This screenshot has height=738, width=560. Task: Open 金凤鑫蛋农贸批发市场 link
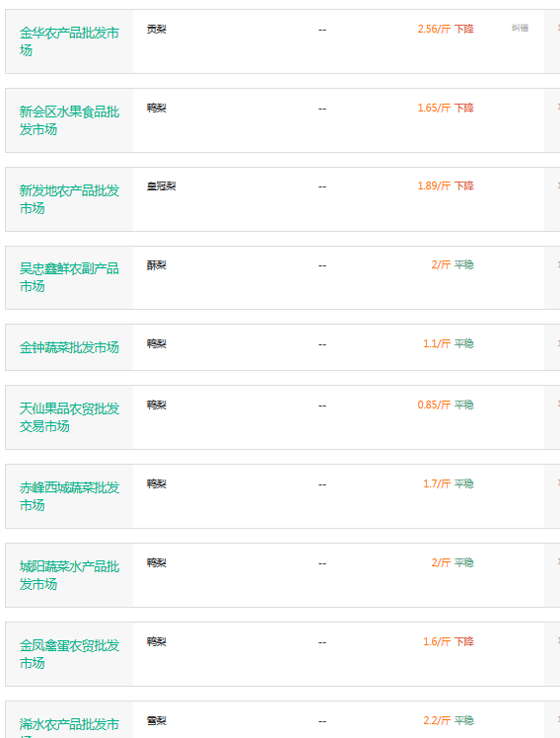pyautogui.click(x=69, y=654)
